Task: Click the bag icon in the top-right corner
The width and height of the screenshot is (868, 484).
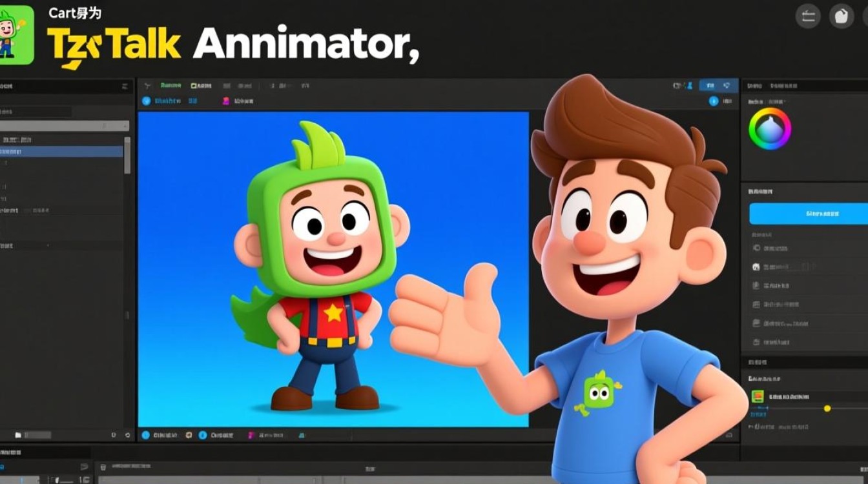Action: point(841,16)
